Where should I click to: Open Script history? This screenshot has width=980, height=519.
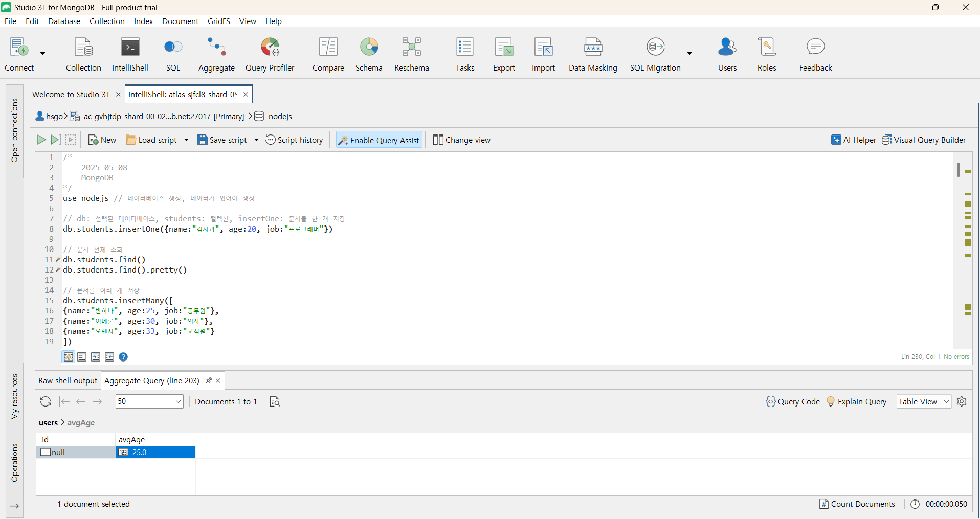pyautogui.click(x=294, y=140)
